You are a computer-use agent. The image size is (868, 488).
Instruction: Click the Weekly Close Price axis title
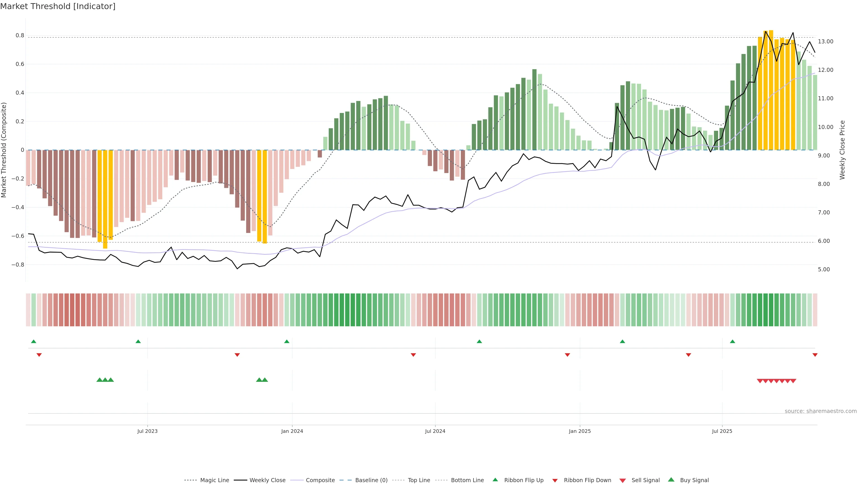[x=842, y=150]
